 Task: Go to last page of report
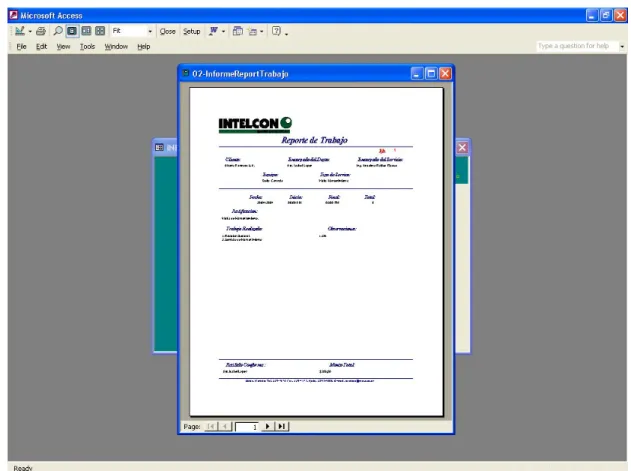[x=282, y=426]
